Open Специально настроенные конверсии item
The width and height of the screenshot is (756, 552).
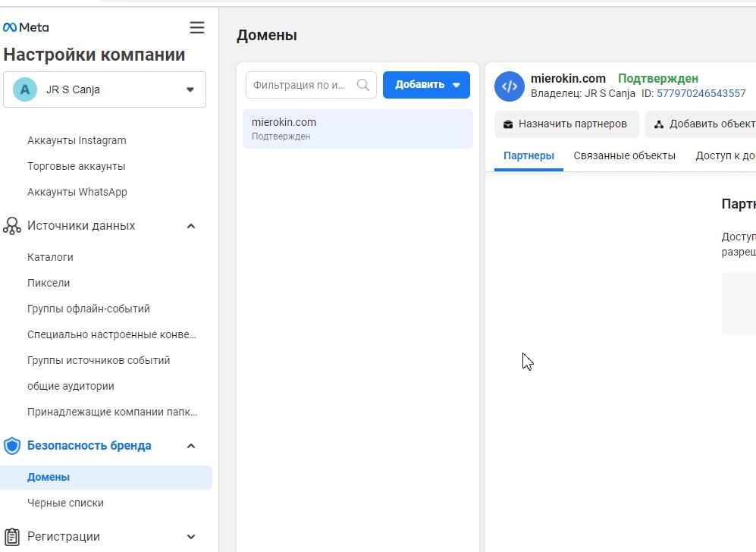pyautogui.click(x=111, y=334)
